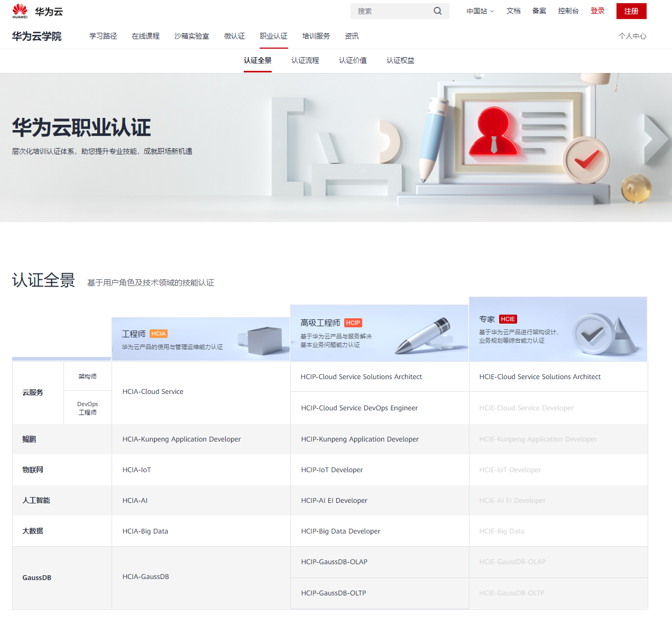Click the 华为云学院 title
Screen dimensions: 672x625
pyautogui.click(x=37, y=36)
